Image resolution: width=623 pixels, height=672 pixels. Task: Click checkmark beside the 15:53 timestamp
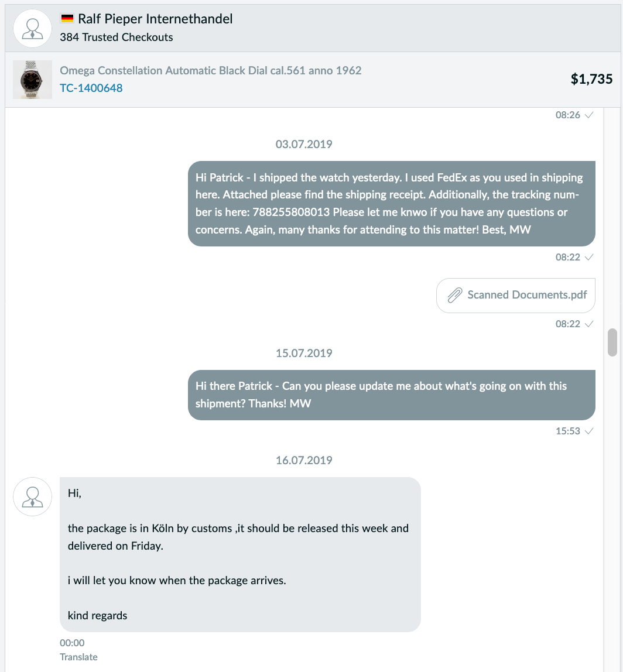[589, 431]
